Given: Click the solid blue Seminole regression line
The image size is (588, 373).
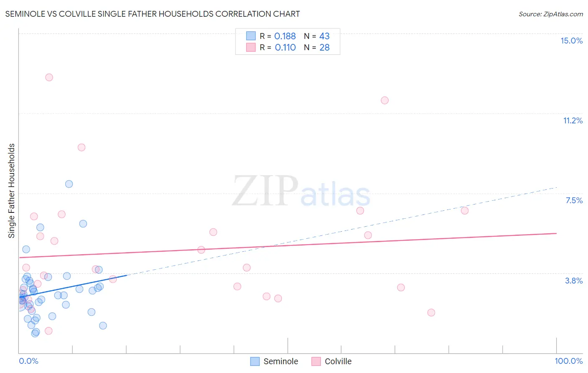Looking at the screenshot, I should [72, 286].
